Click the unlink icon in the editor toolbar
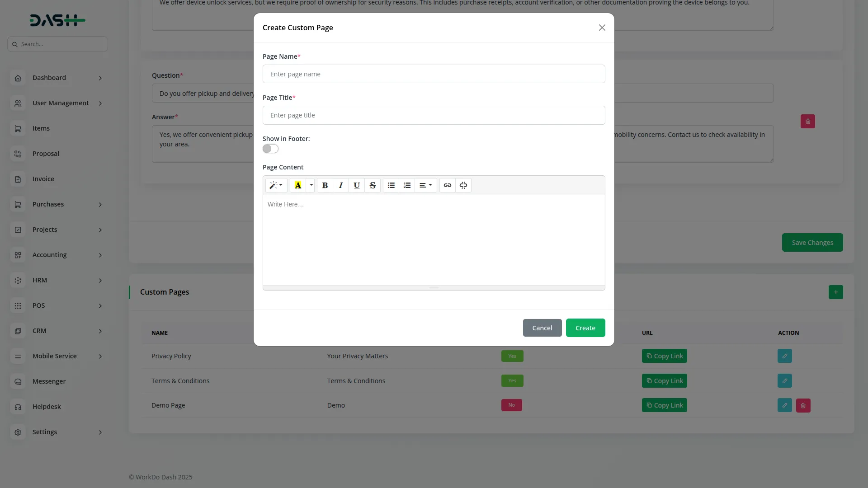Viewport: 868px width, 488px height. pyautogui.click(x=463, y=185)
